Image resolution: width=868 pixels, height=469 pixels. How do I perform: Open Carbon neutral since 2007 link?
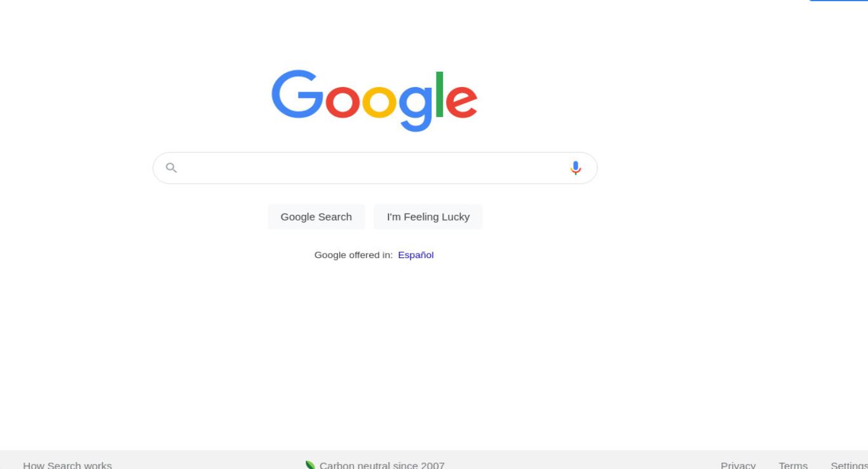click(x=382, y=465)
